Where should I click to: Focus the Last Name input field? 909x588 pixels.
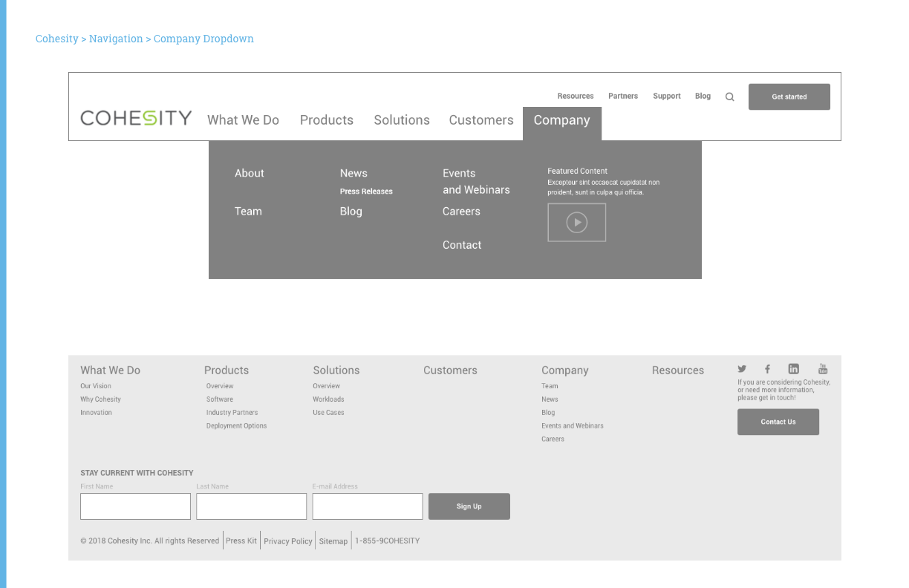pos(251,506)
